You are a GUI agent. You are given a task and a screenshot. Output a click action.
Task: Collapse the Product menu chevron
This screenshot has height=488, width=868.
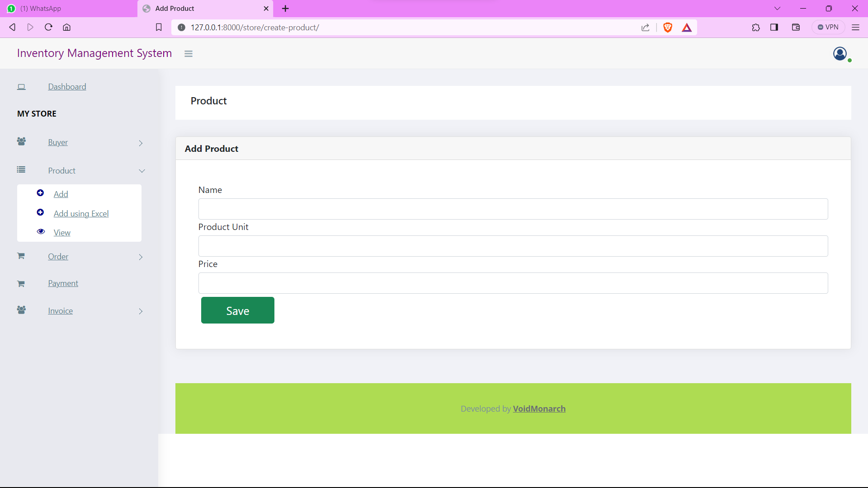pos(142,171)
